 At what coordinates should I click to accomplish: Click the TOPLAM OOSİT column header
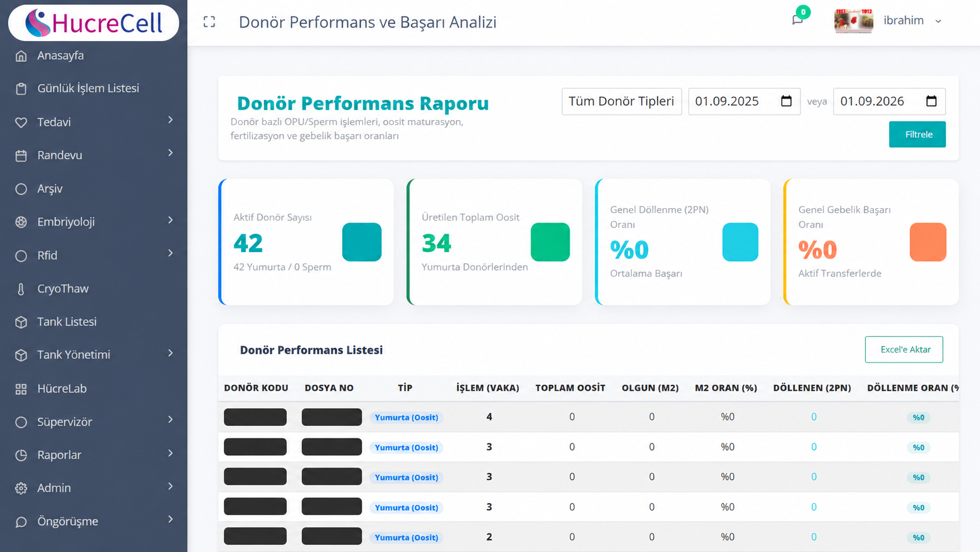pyautogui.click(x=570, y=388)
